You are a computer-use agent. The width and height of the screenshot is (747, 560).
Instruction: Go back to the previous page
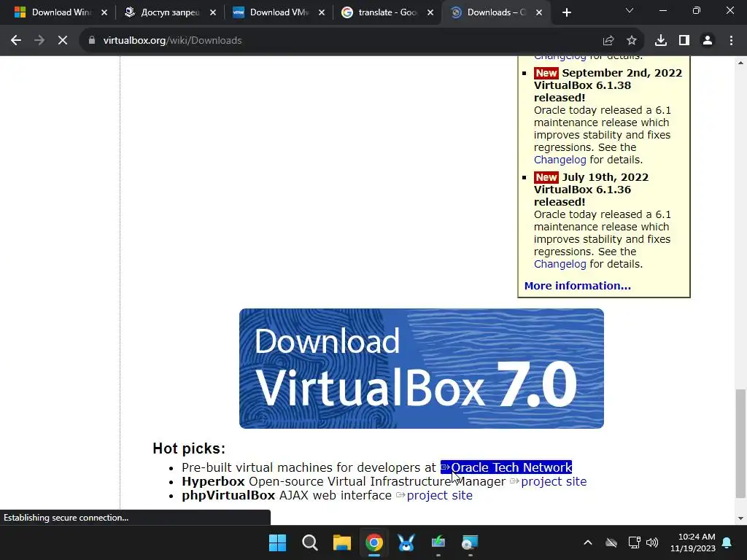(16, 41)
